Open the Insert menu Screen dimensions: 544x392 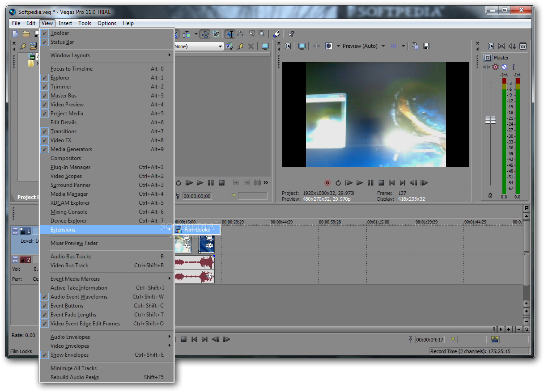[65, 23]
